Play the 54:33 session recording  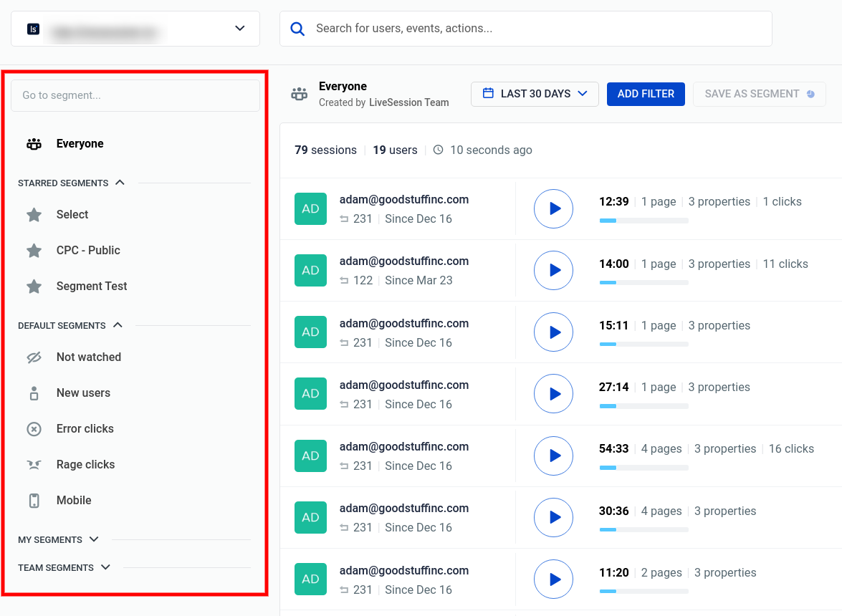(x=554, y=456)
